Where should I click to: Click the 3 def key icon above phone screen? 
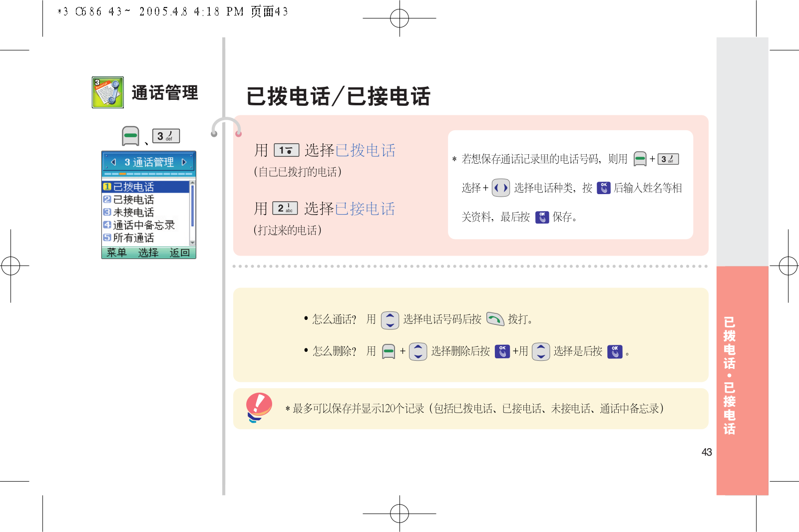pos(166,136)
